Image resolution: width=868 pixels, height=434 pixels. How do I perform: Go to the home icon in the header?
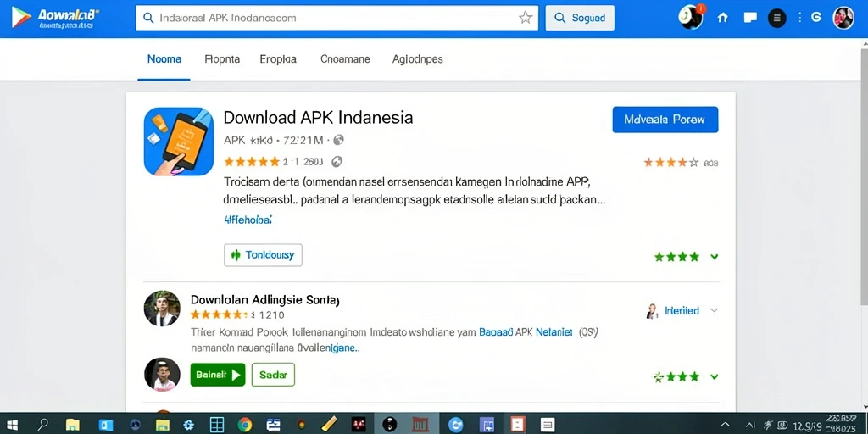tap(722, 18)
